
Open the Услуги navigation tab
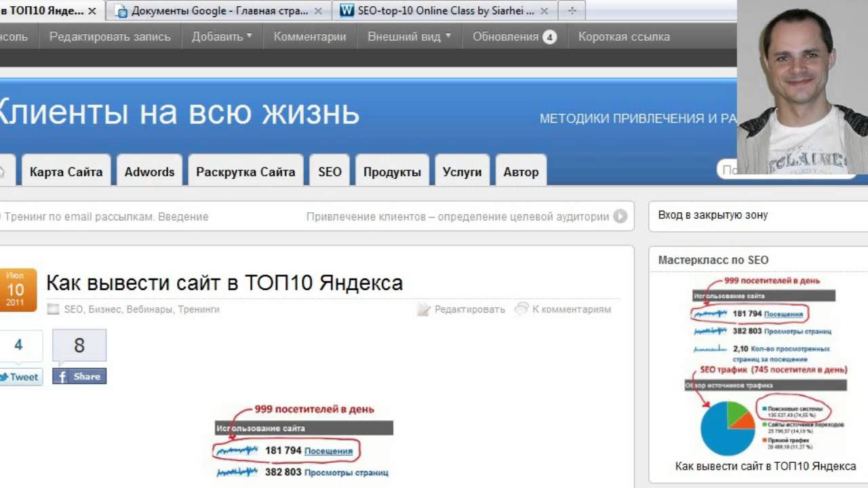(x=462, y=170)
